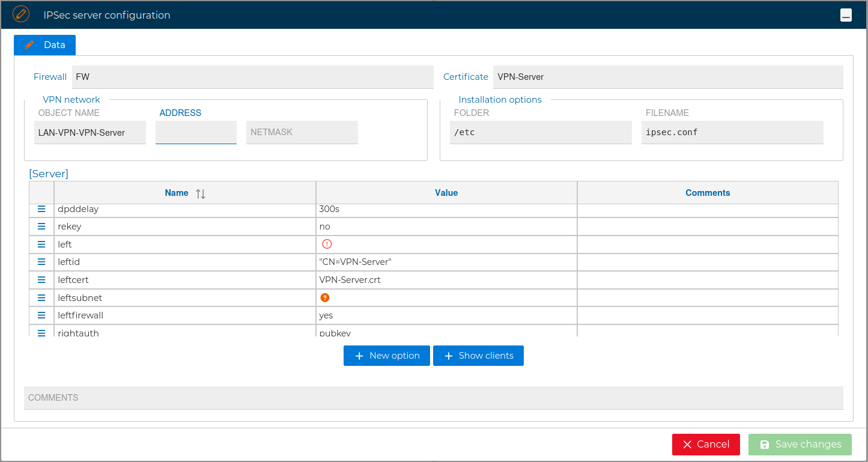868x462 pixels.
Task: Select the Certificate field showing VPN-Server
Action: (x=668, y=77)
